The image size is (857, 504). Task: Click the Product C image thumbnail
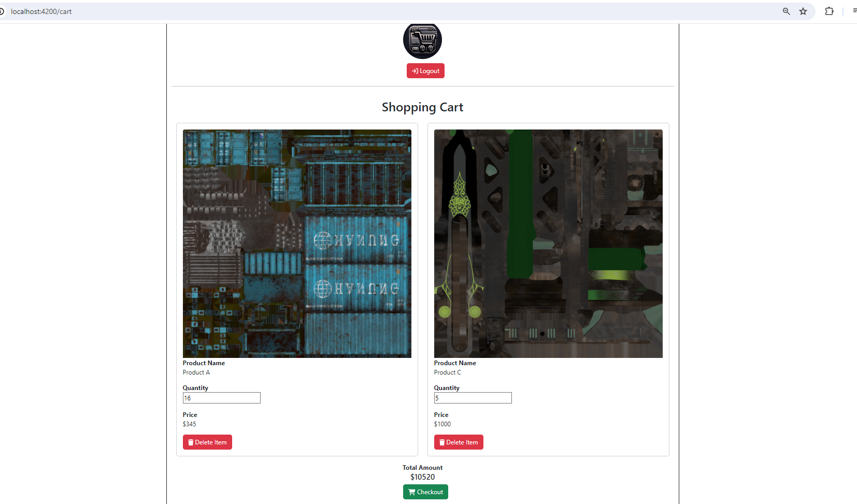coord(548,243)
